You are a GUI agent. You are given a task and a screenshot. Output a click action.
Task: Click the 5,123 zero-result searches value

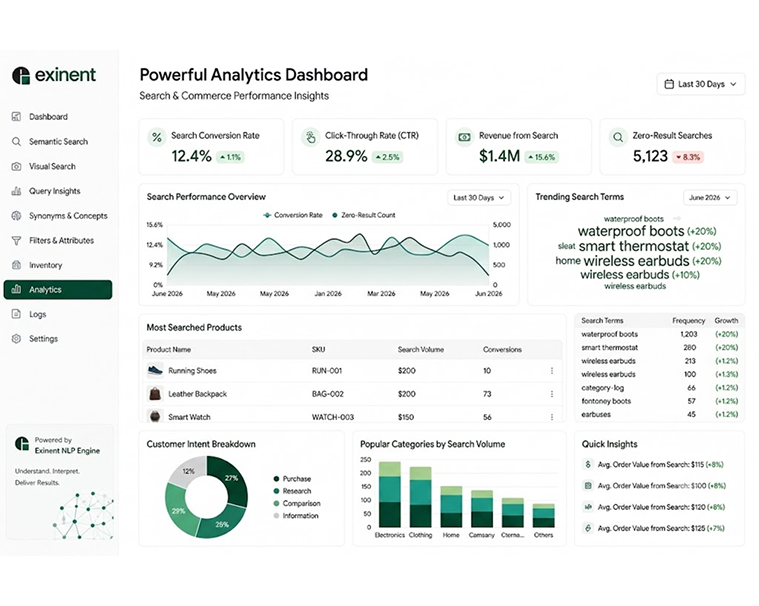pos(650,156)
